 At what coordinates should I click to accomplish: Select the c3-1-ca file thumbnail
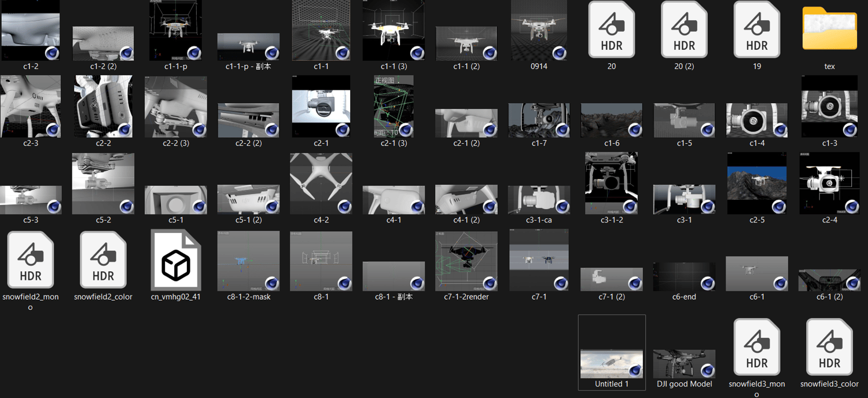point(539,200)
